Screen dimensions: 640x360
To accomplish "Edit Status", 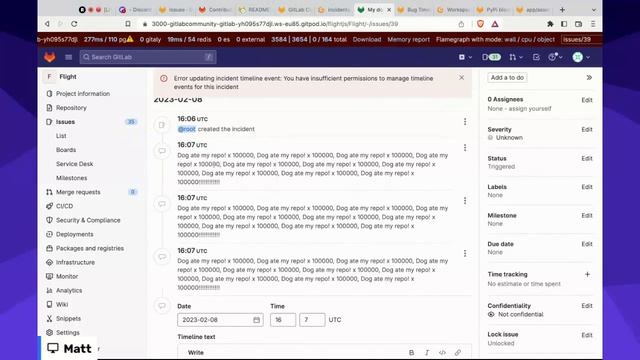I will [587, 158].
